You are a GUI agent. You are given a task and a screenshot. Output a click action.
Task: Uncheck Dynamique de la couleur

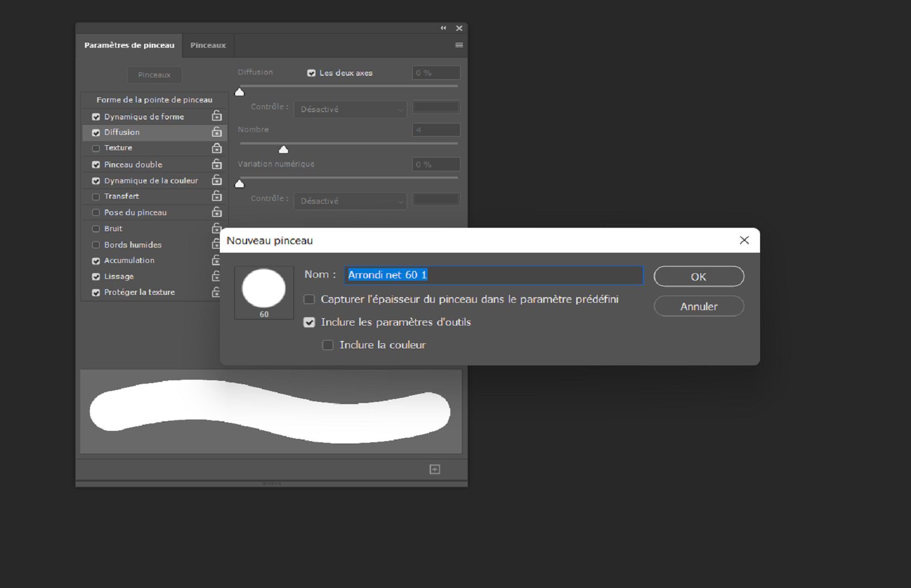point(96,181)
